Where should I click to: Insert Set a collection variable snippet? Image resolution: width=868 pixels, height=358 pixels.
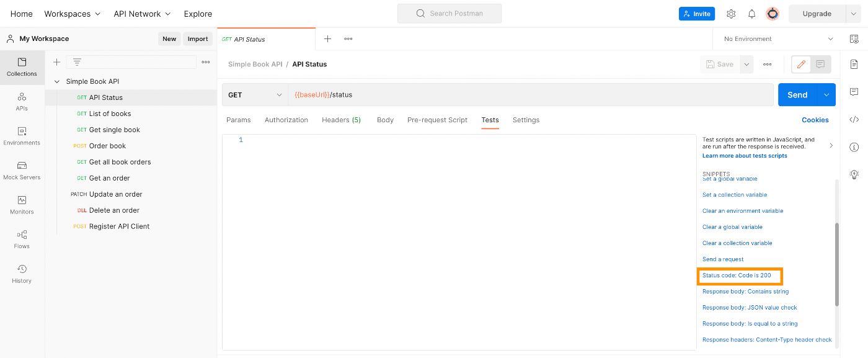[734, 194]
